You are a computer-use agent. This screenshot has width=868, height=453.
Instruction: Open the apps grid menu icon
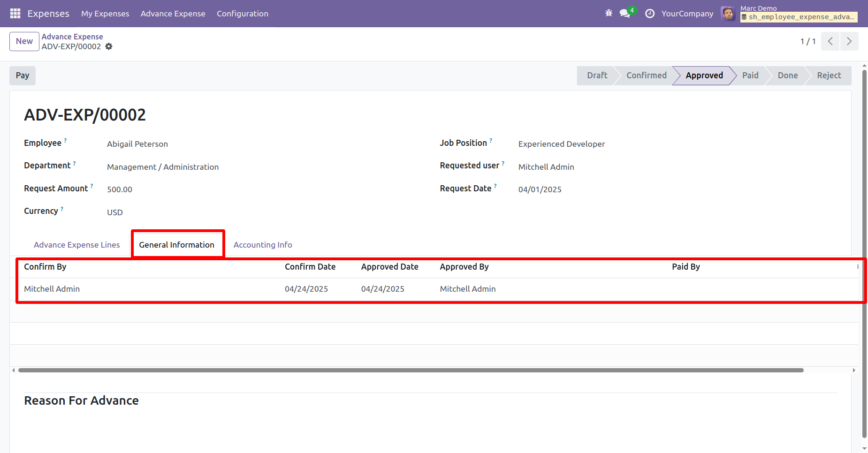pyautogui.click(x=15, y=14)
